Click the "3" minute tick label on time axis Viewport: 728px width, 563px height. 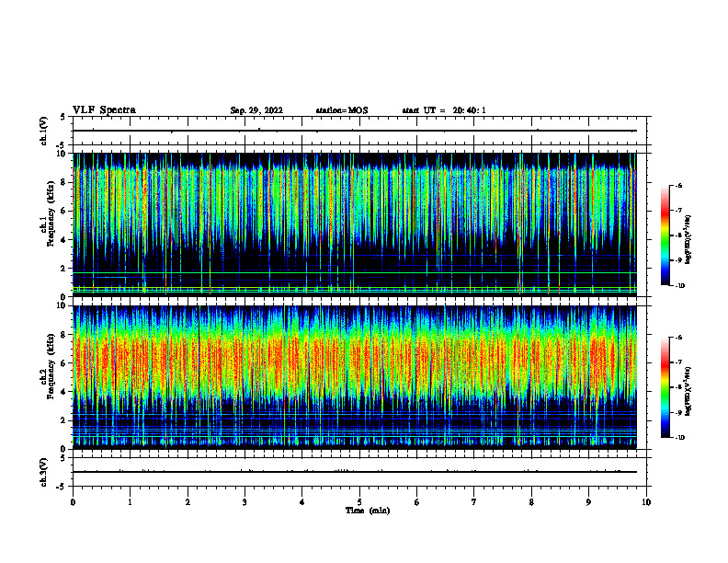245,502
